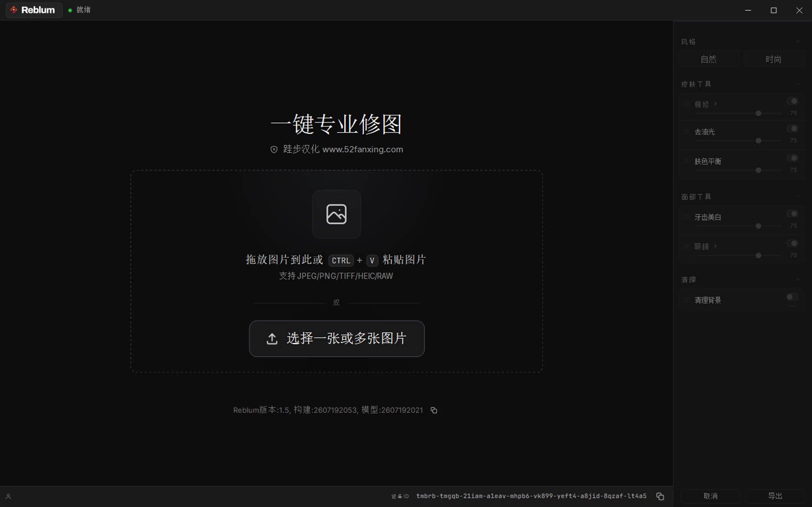Image resolution: width=812 pixels, height=507 pixels.
Task: Copy version info using the copy icon
Action: pyautogui.click(x=434, y=410)
